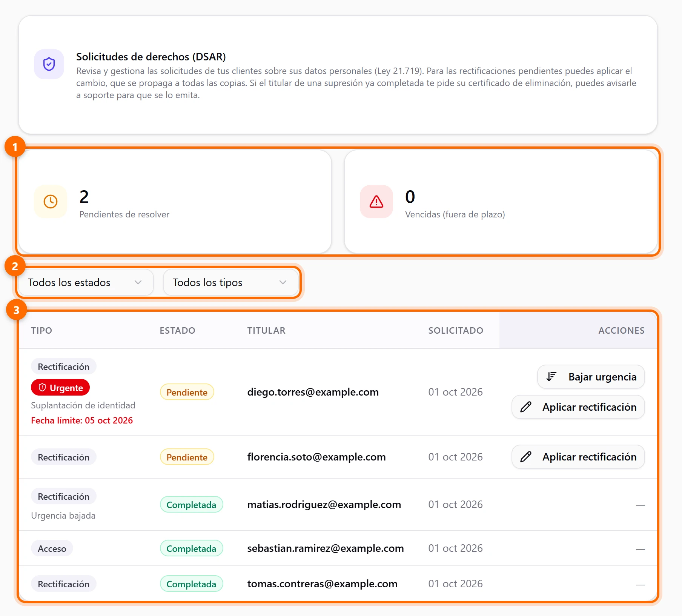The image size is (682, 616).
Task: Click the Pendientes de resolver label
Action: tap(124, 214)
